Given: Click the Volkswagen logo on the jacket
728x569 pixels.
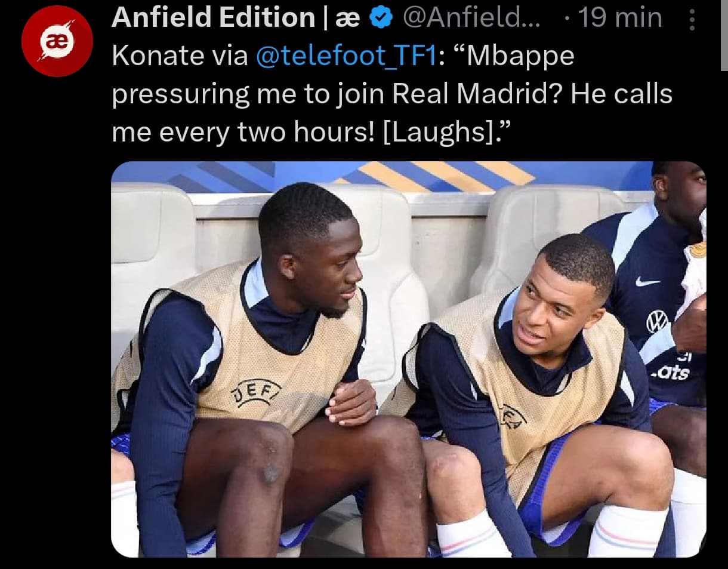Looking at the screenshot, I should tap(657, 321).
